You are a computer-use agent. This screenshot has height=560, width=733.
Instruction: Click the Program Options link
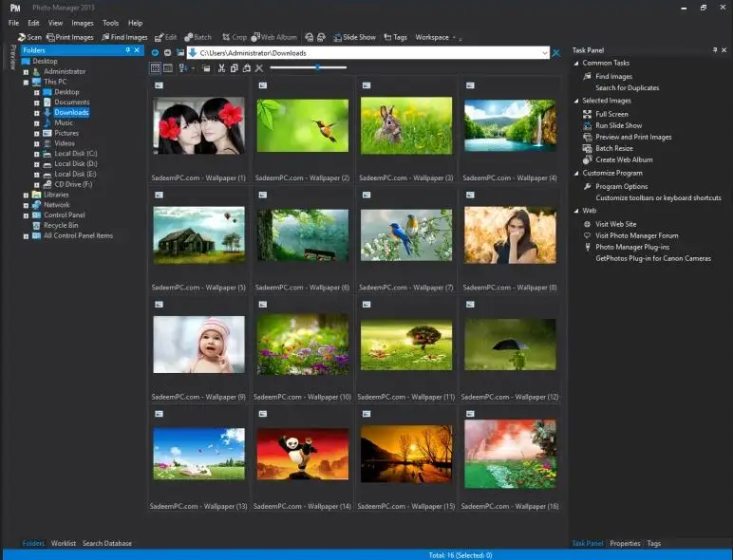[621, 186]
